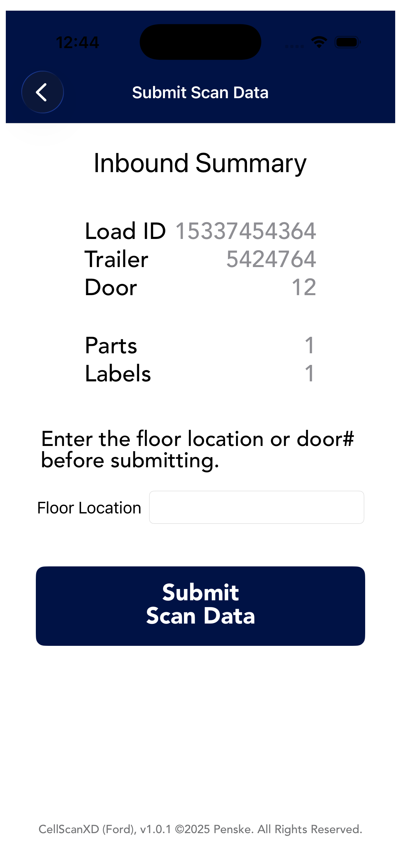Tap the Wi-Fi status icon
This screenshot has width=401, height=868.
point(319,42)
